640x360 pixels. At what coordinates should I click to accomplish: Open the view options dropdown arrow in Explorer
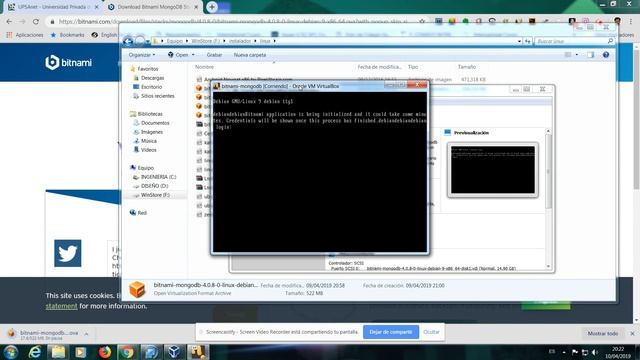coord(577,55)
